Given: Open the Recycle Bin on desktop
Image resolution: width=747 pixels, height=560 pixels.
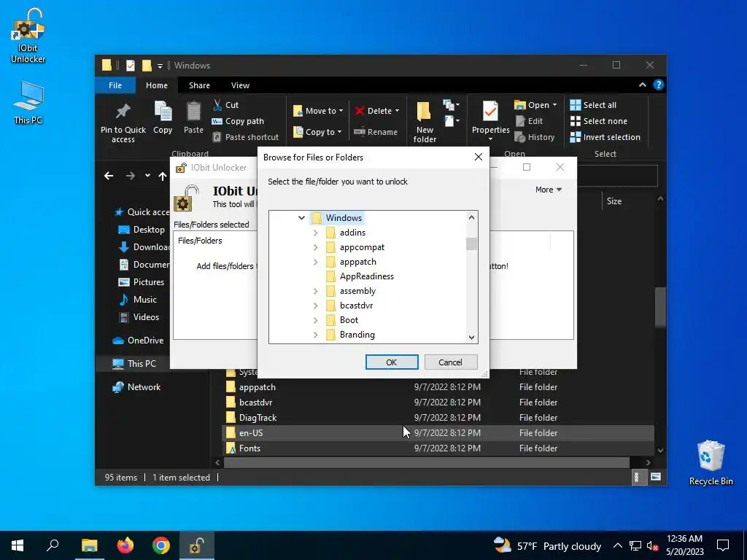Looking at the screenshot, I should (x=711, y=463).
